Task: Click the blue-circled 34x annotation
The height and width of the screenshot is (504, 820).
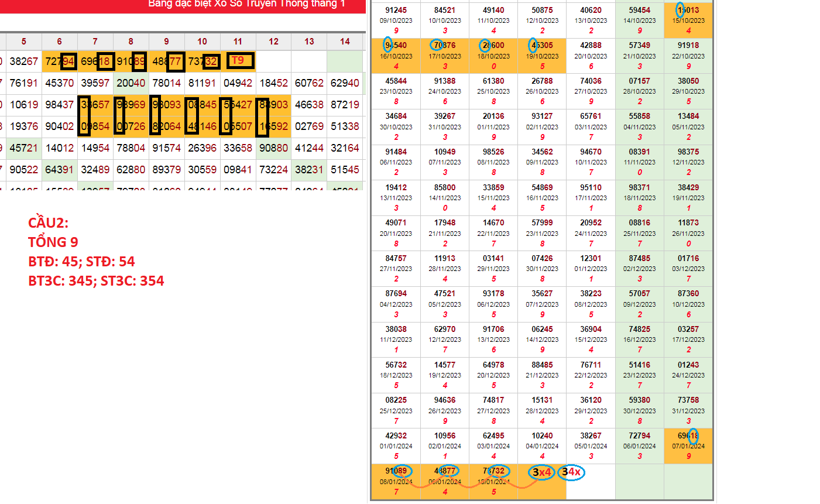Action: pyautogui.click(x=571, y=472)
